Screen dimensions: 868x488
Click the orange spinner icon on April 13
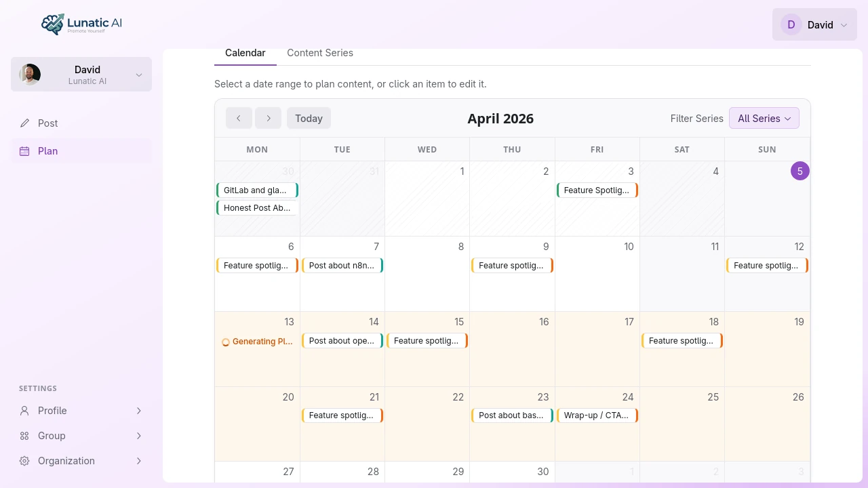(x=226, y=342)
